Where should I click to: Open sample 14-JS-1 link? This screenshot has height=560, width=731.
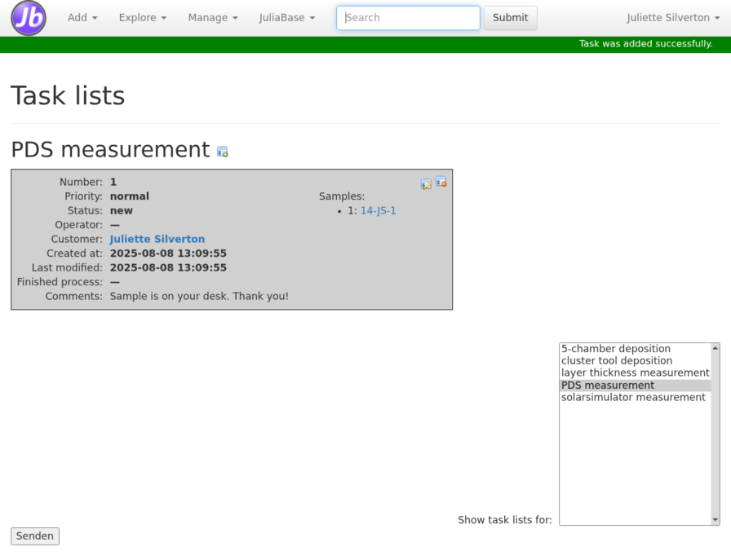(x=378, y=210)
